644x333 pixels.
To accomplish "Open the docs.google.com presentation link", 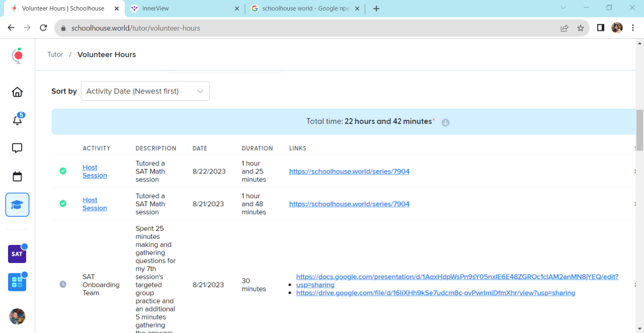I will pyautogui.click(x=457, y=281).
